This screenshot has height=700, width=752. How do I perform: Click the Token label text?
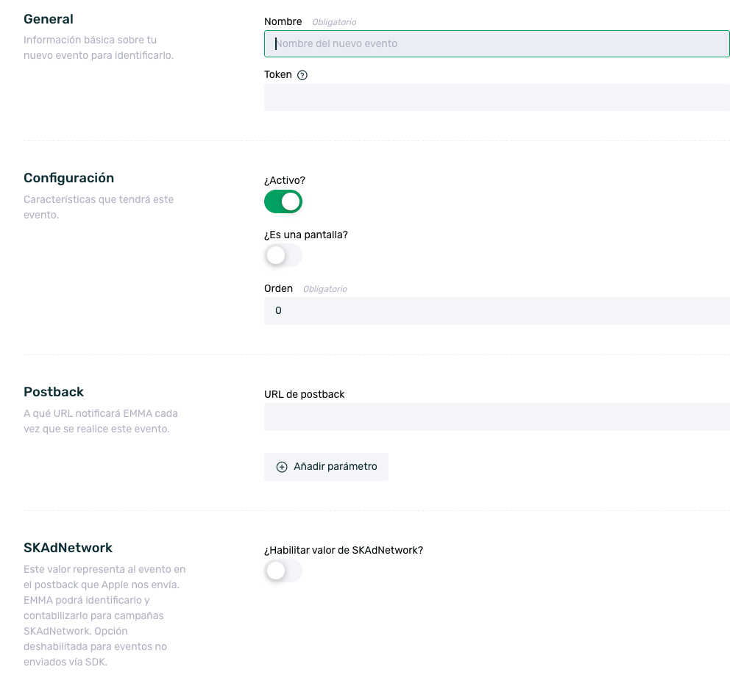277,75
